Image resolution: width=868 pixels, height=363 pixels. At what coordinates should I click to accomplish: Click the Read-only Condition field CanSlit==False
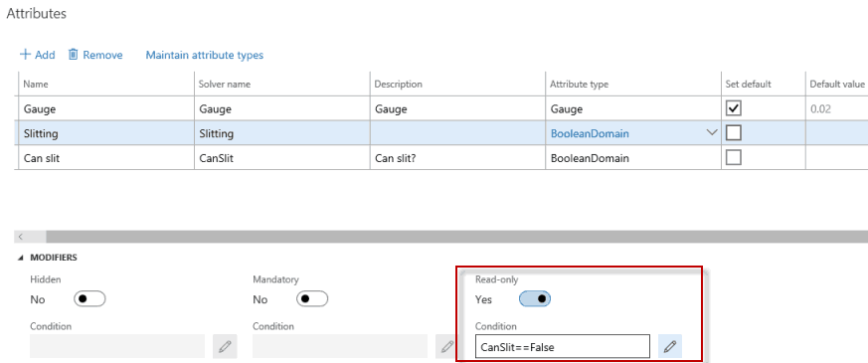coord(563,346)
